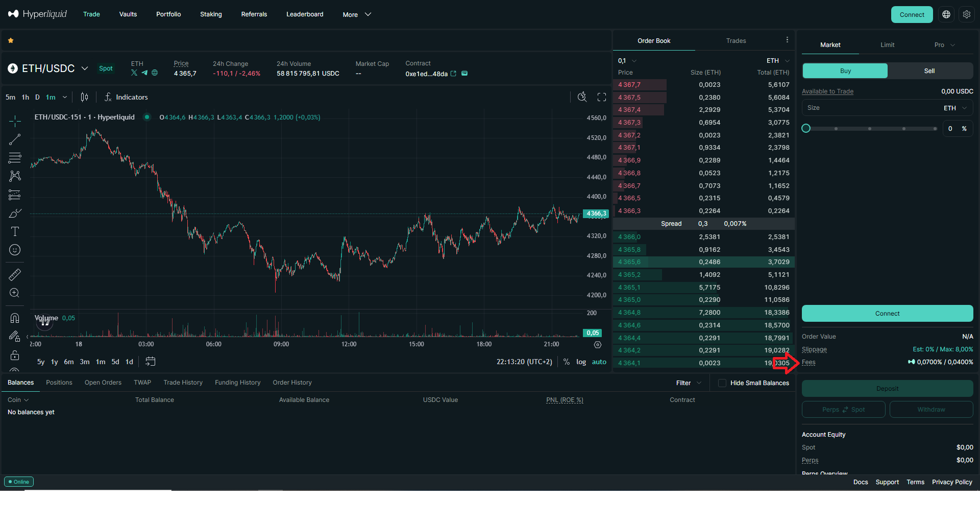Check Hide Small Balances box
This screenshot has width=980, height=523.
722,383
